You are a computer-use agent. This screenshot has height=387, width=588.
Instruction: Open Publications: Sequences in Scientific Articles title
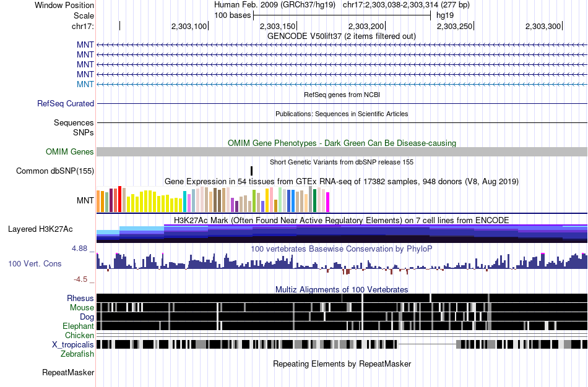[x=342, y=114]
